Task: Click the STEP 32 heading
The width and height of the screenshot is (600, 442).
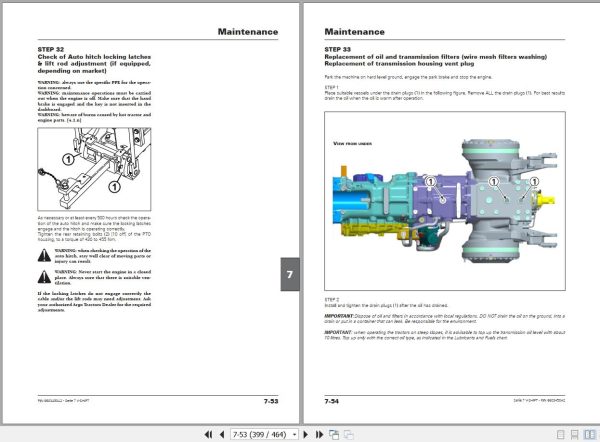Action: click(x=51, y=49)
